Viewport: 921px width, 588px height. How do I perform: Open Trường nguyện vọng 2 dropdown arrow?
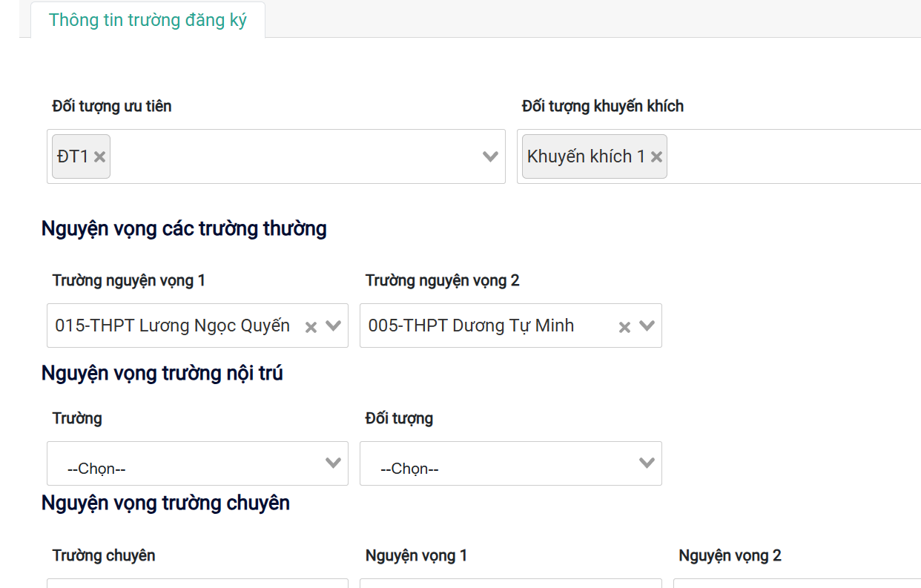coord(647,326)
